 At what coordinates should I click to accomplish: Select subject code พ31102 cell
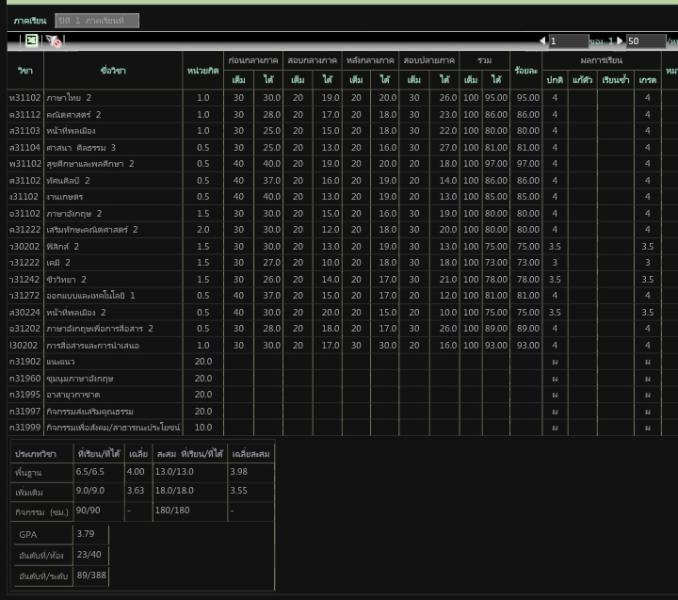coord(25,164)
